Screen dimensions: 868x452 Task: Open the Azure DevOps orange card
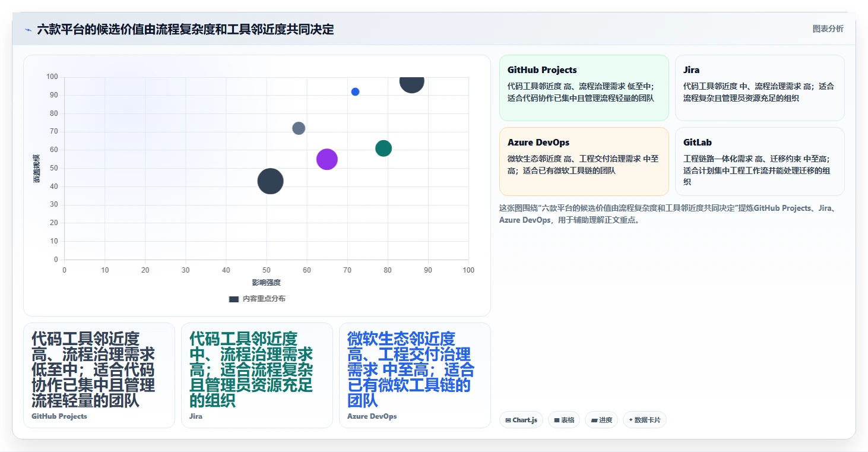click(x=584, y=162)
